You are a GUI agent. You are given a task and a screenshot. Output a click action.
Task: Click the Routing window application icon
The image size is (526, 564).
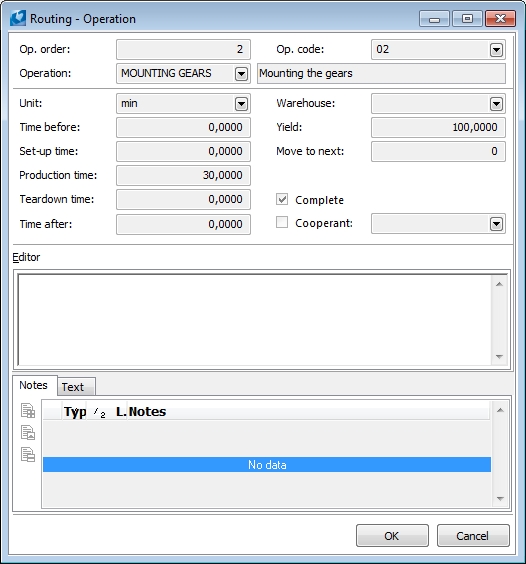18,18
